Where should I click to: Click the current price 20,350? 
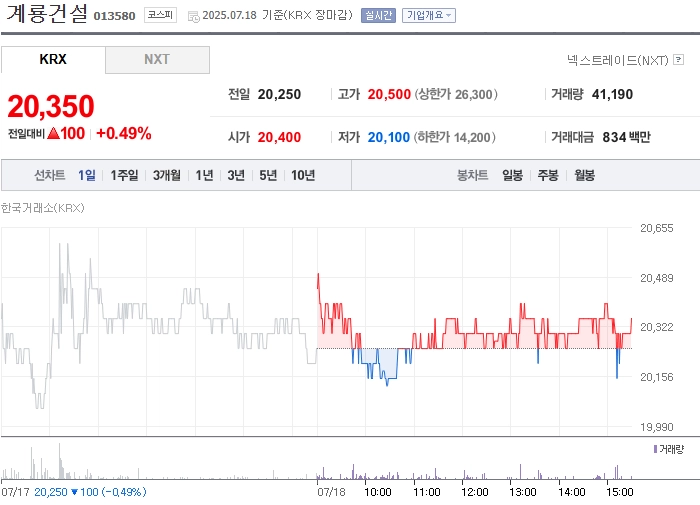(x=51, y=106)
